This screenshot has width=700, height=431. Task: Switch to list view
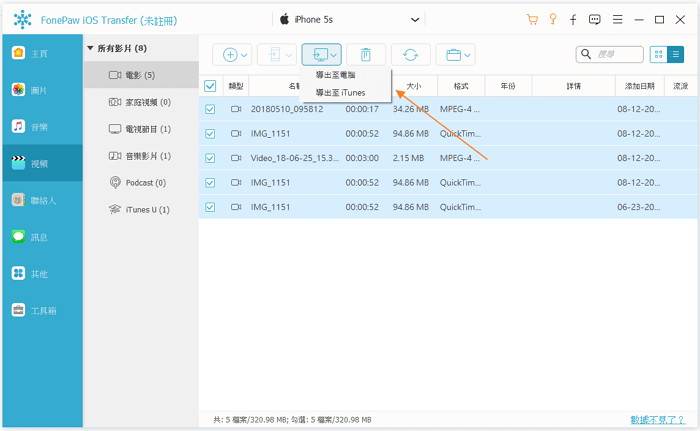tap(675, 54)
